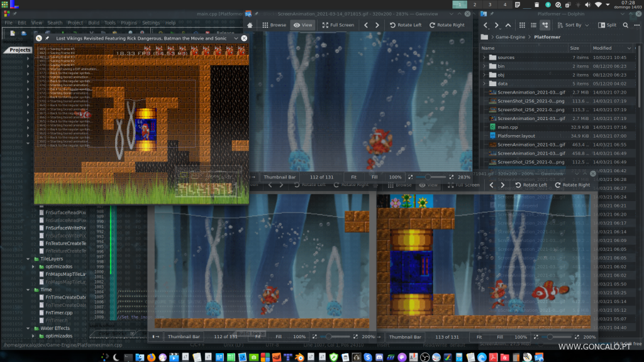
Task: Select main.cpp file in Dolphin list
Action: (507, 127)
